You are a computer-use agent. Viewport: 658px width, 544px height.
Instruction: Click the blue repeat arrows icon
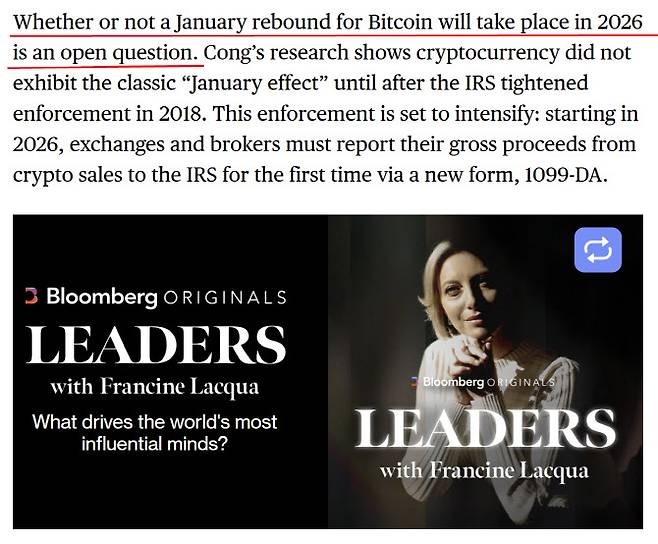[x=598, y=250]
